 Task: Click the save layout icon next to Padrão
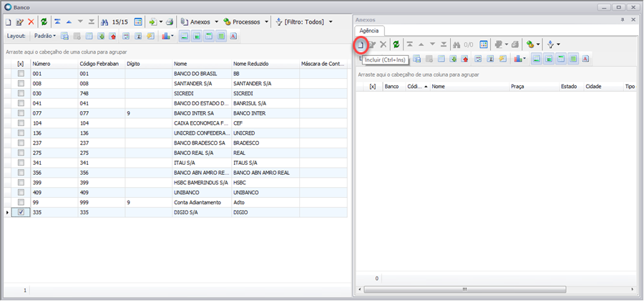64,36
